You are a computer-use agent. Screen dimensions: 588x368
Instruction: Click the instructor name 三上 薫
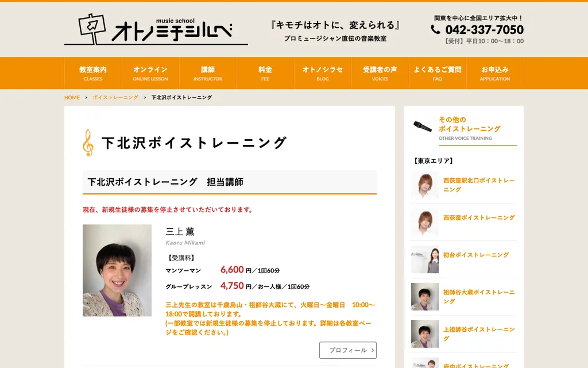pos(180,231)
